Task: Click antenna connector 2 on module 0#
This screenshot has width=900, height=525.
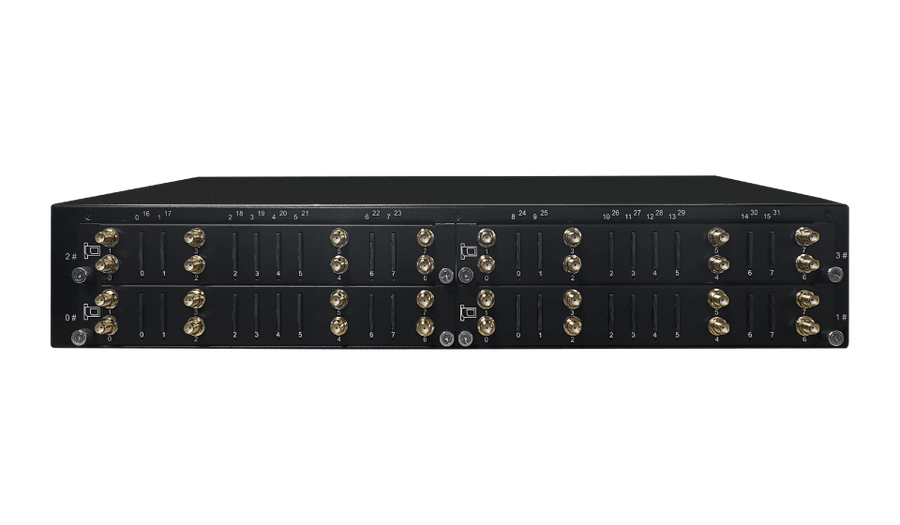Action: [x=195, y=326]
